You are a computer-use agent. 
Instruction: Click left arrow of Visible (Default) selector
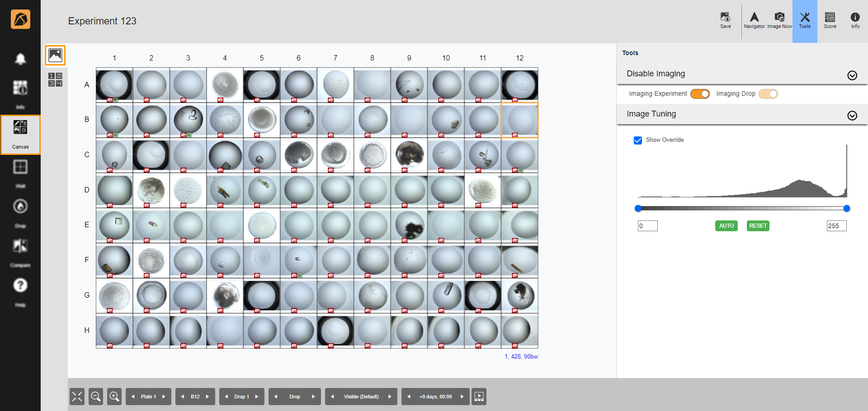(x=332, y=397)
